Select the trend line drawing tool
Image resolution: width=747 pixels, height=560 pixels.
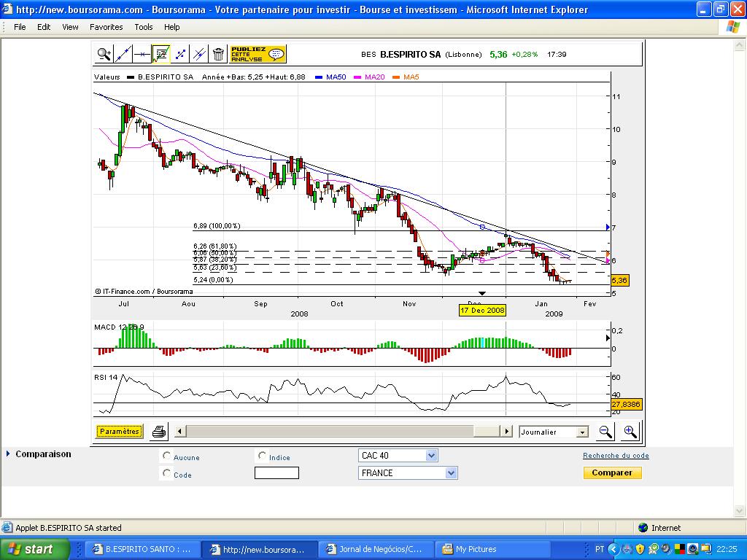coord(123,54)
